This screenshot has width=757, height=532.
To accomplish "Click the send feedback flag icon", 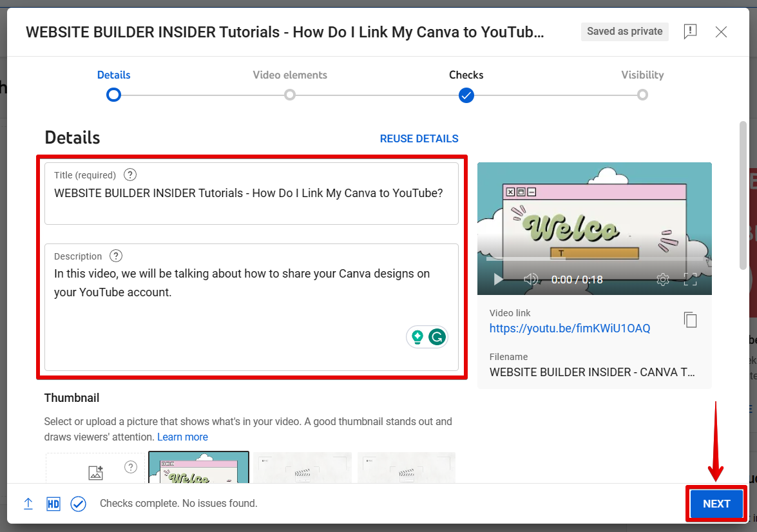I will (690, 32).
